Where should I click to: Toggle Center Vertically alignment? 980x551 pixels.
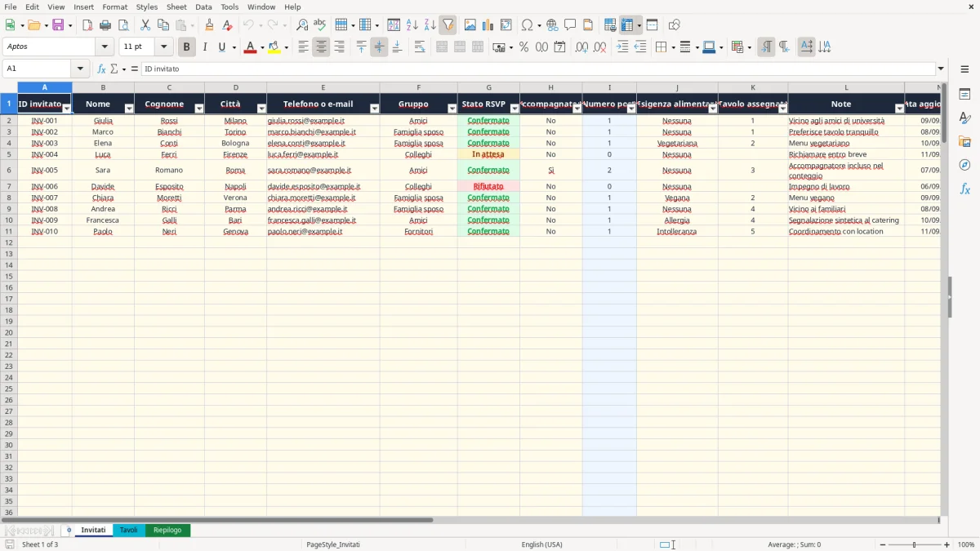pyautogui.click(x=379, y=47)
